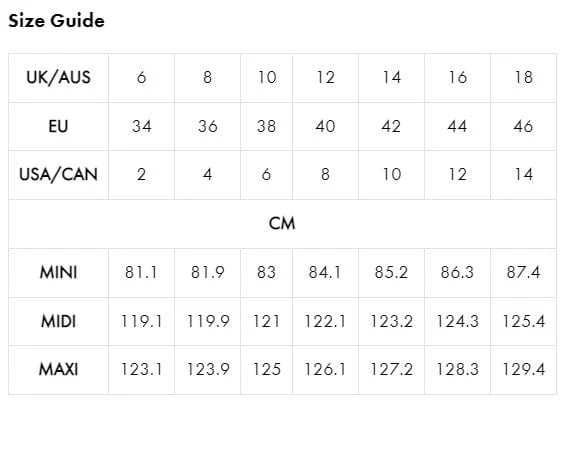575x452 pixels.
Task: Click UK/AUS size 18 cell
Action: [523, 78]
